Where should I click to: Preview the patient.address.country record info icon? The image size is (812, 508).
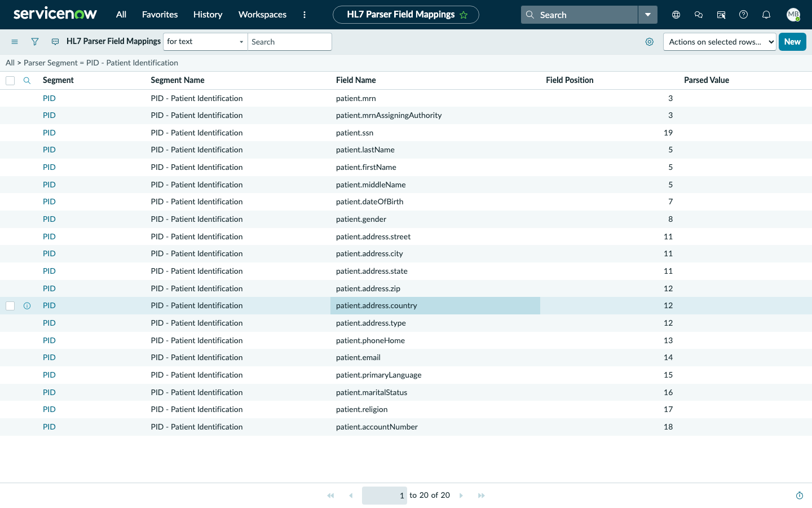coord(27,306)
